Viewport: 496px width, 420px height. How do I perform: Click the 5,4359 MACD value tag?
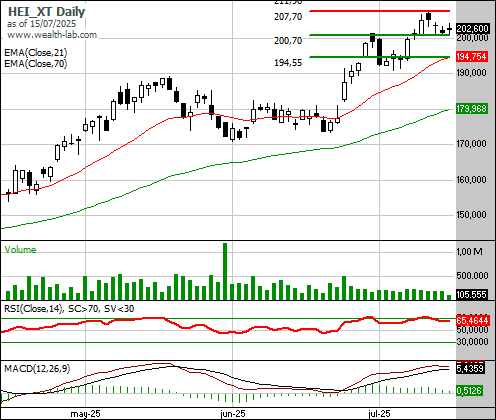click(x=470, y=369)
